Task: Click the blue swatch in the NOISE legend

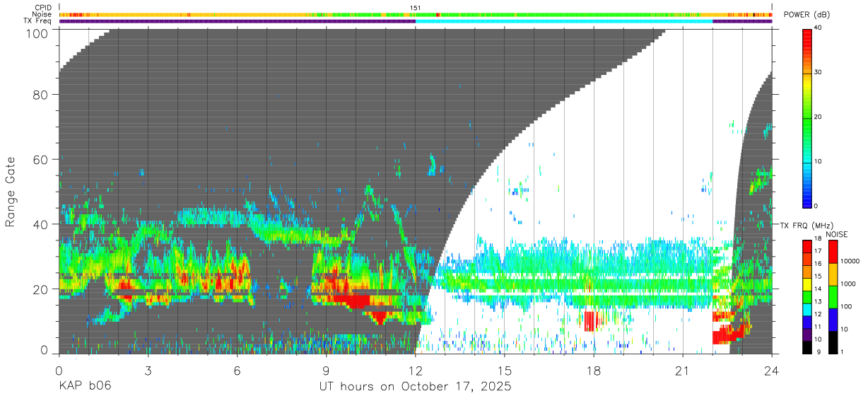Action: 833,319
